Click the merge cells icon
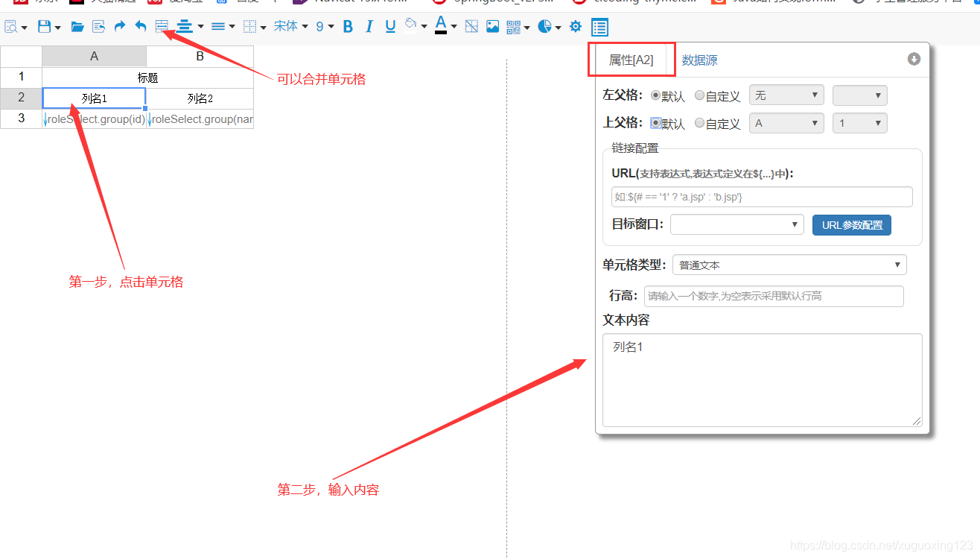 click(x=162, y=27)
